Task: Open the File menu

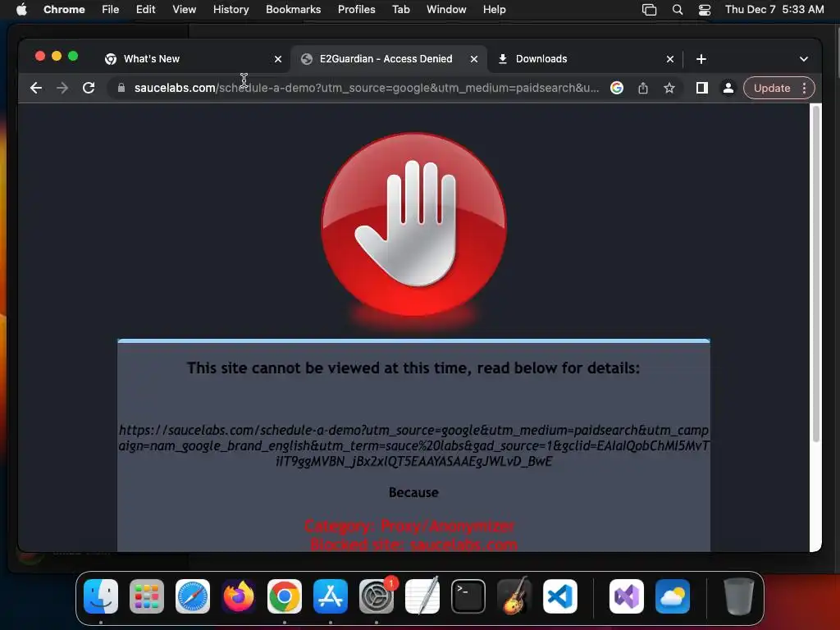Action: pos(111,9)
